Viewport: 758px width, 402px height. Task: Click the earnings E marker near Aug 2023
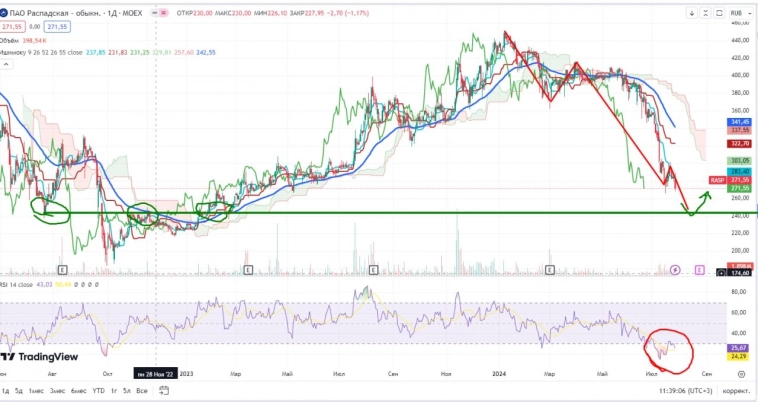coord(373,270)
